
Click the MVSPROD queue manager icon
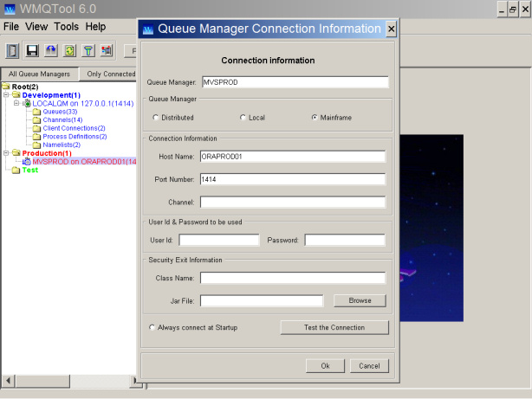click(x=27, y=161)
